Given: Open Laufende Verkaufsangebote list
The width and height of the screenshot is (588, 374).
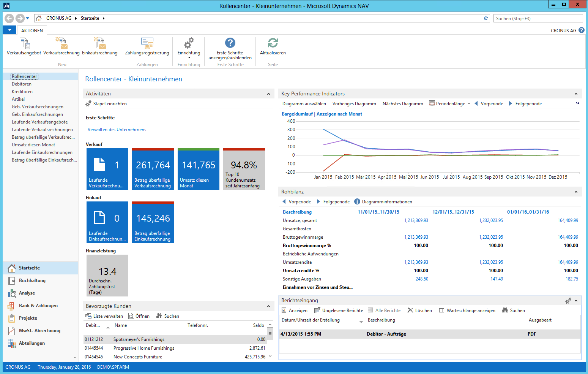Looking at the screenshot, I should coord(40,122).
